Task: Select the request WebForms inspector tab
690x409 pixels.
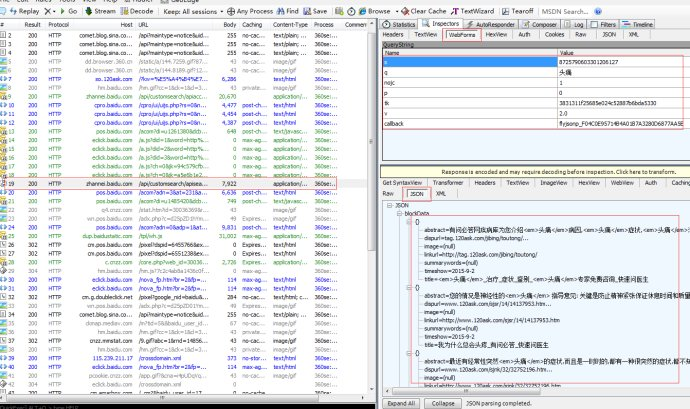Action: (462, 34)
